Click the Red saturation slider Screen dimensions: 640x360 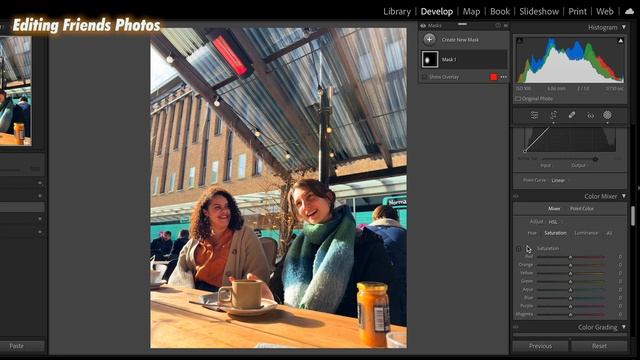(x=571, y=257)
